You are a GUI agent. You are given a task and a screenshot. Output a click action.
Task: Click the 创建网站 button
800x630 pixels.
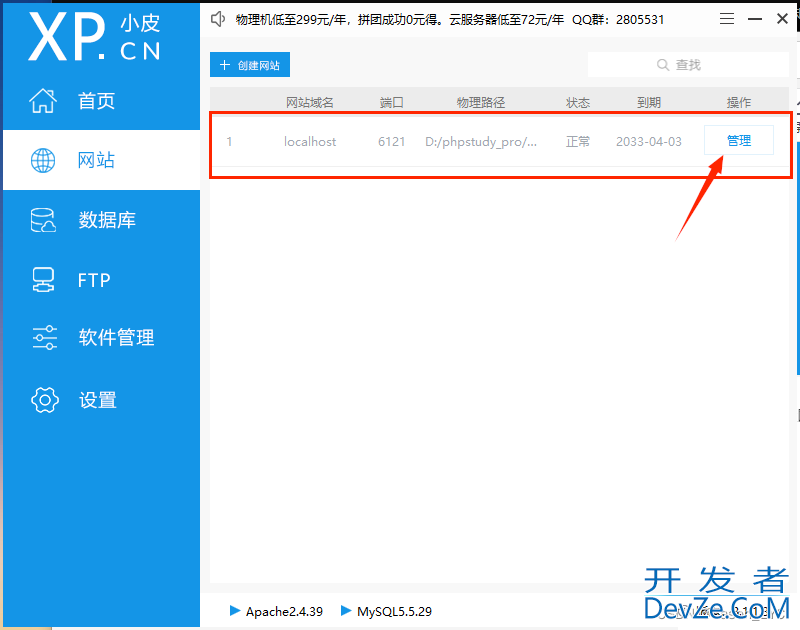pos(250,65)
